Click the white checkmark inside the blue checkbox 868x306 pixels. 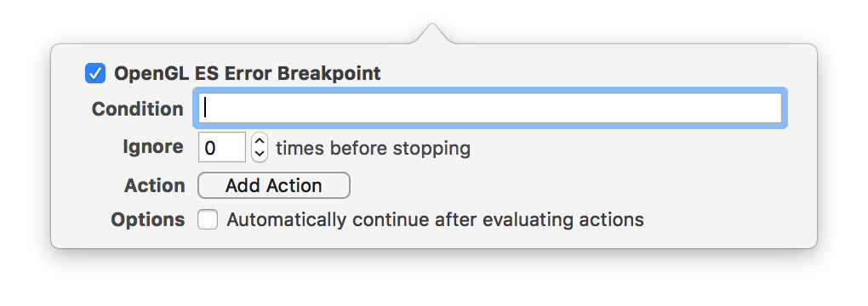click(95, 74)
